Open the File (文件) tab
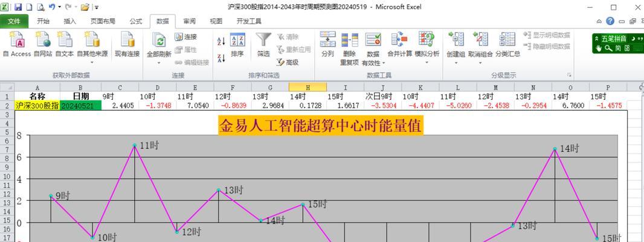 [14, 21]
